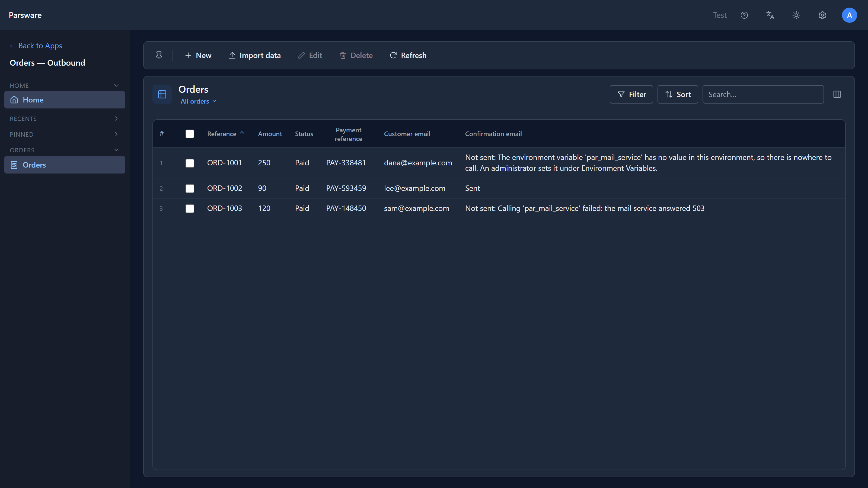Click the Parsware logo text
Image resolution: width=868 pixels, height=488 pixels.
click(25, 15)
